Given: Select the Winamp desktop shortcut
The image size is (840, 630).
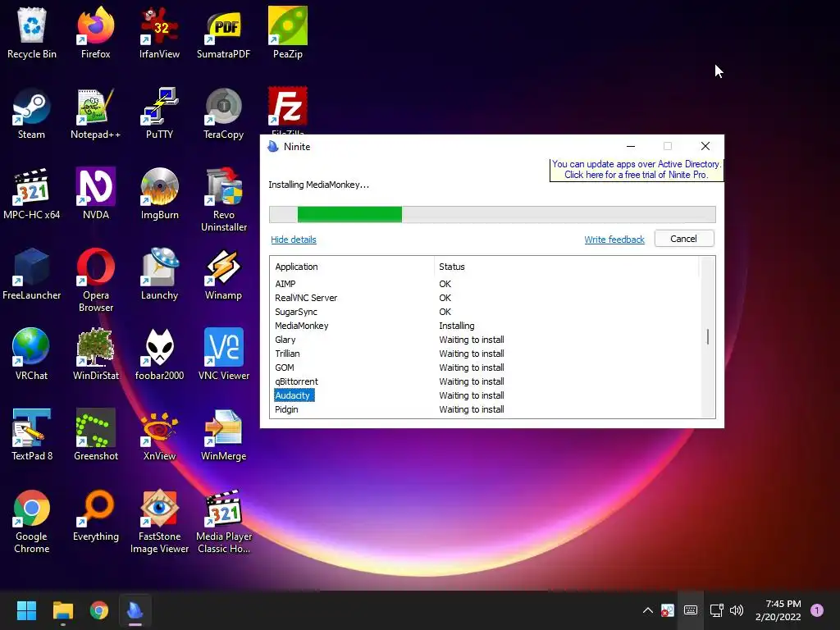Looking at the screenshot, I should click(x=223, y=274).
